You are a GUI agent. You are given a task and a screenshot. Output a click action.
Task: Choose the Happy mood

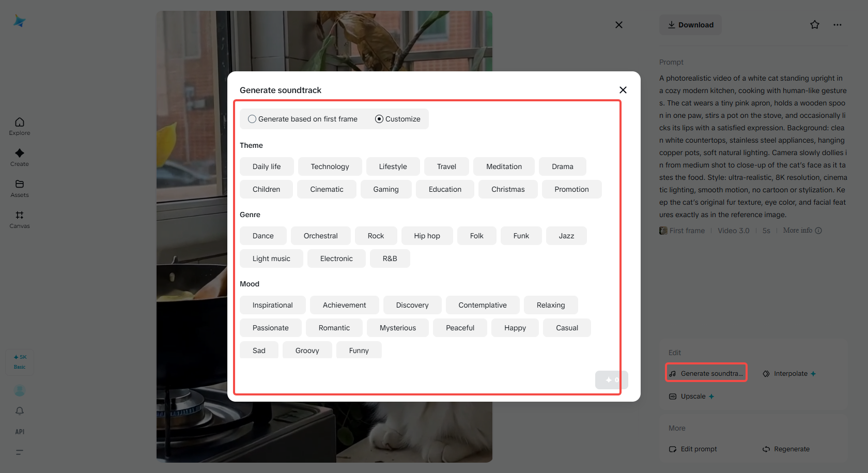(x=515, y=328)
